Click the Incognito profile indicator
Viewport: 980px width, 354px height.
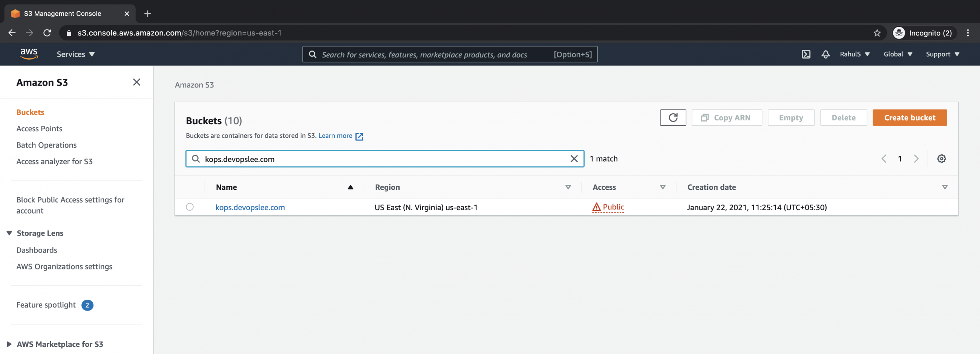925,33
